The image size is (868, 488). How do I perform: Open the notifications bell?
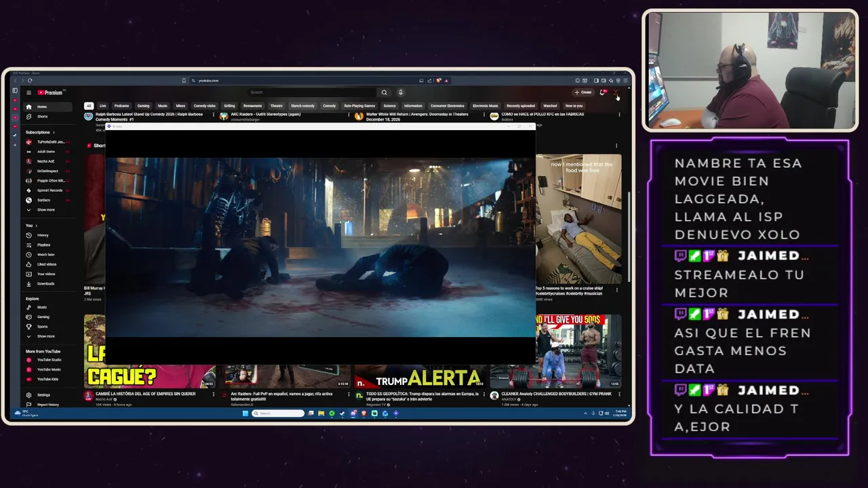click(602, 92)
